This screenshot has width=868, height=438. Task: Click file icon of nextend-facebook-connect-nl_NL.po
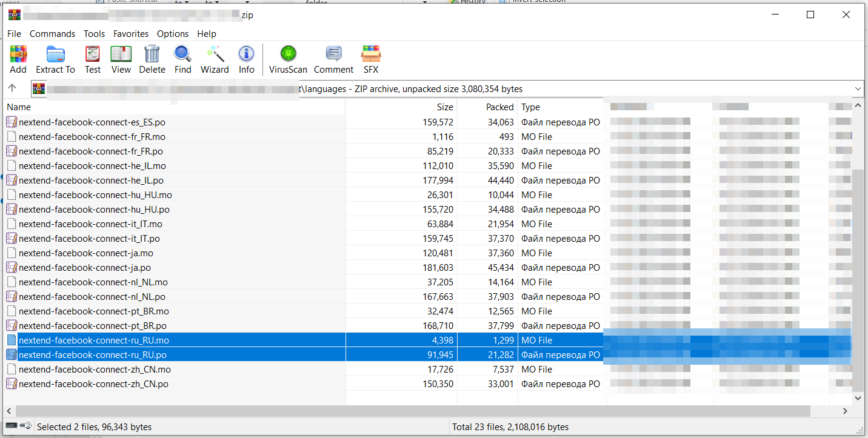pos(12,296)
